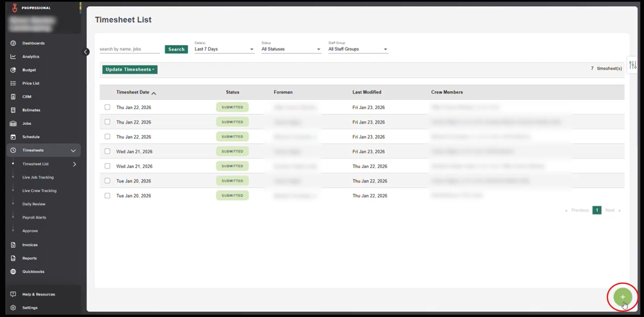Check first Wed Jan 21 timesheet row
The width and height of the screenshot is (644, 317).
(x=107, y=151)
